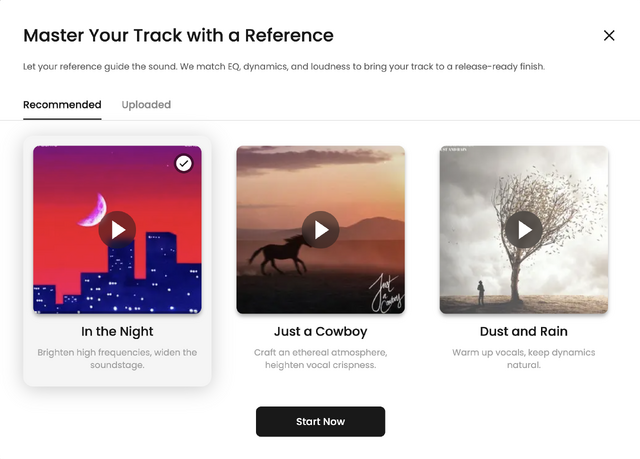The width and height of the screenshot is (640, 459).
Task: Click the 'Craft an ethereal atmosphere' description
Action: click(321, 359)
